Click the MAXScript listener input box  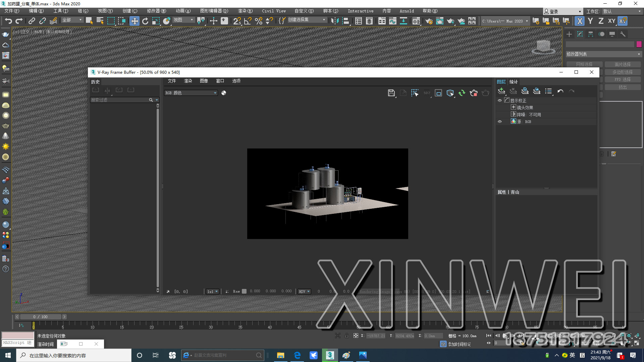point(17,343)
